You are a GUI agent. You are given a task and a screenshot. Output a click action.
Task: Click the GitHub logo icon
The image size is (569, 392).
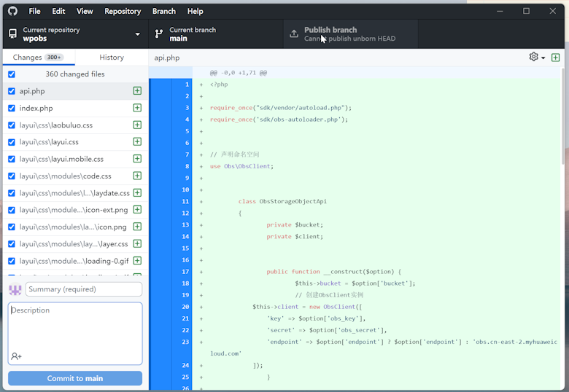[12, 11]
